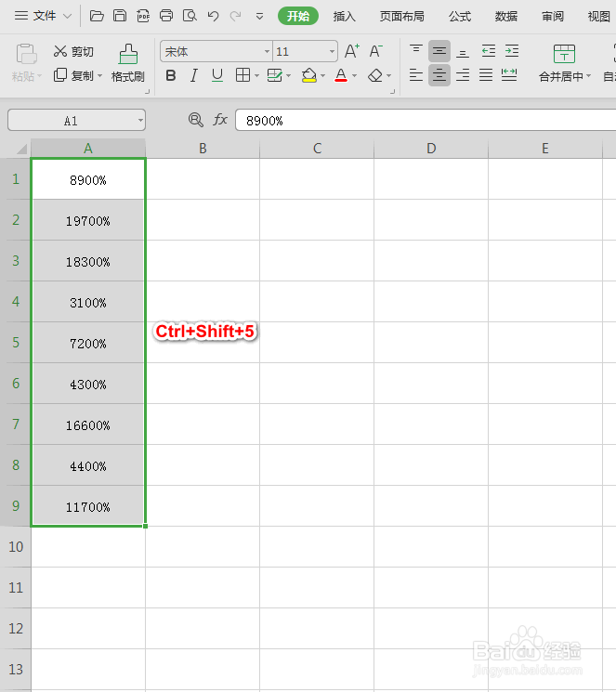Select column D header

pos(431,149)
